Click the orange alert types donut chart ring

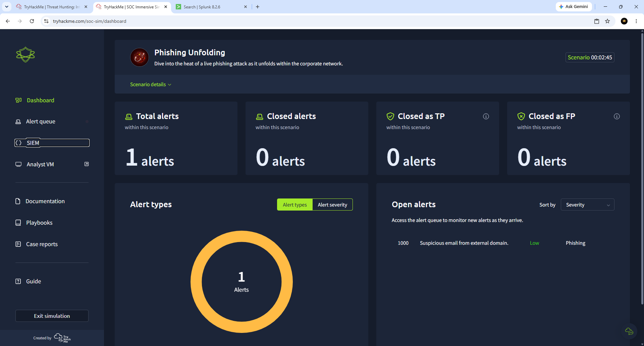(241, 236)
